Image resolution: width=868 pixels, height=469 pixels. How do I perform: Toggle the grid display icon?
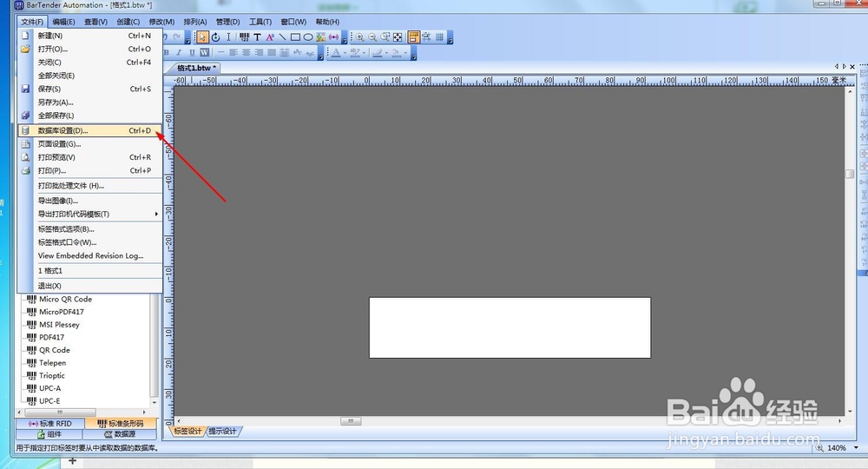click(x=439, y=37)
